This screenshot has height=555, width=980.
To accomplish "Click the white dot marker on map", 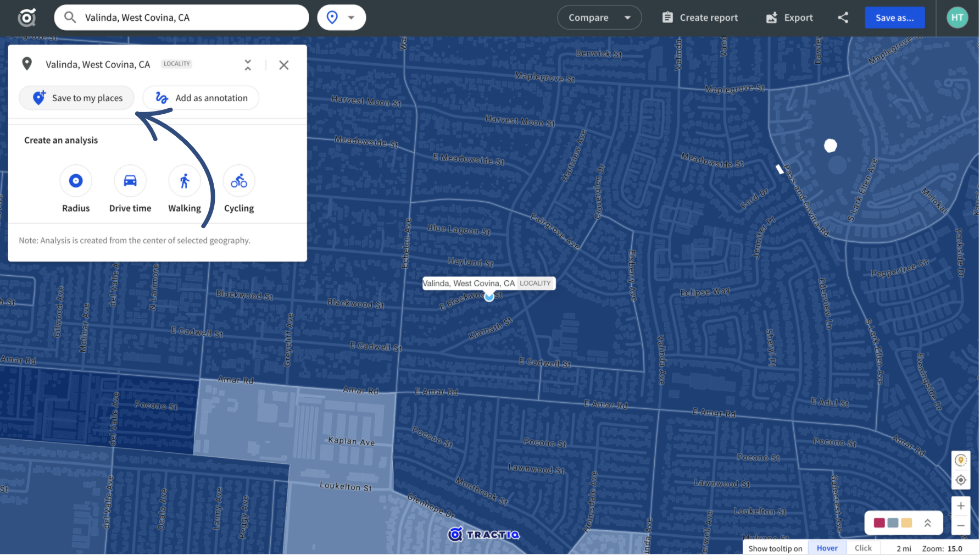I will [x=830, y=146].
